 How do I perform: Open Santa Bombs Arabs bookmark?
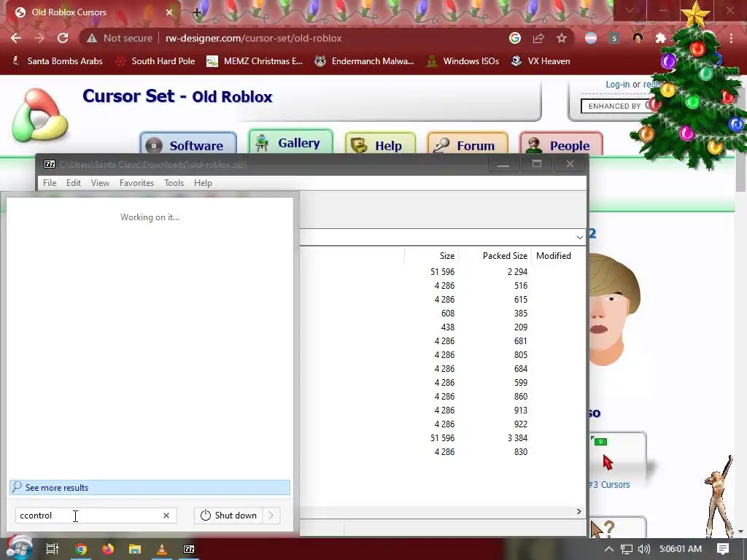pyautogui.click(x=57, y=61)
